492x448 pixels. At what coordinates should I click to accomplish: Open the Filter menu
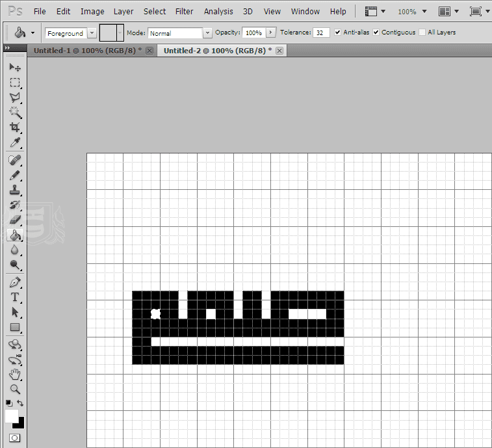point(184,11)
